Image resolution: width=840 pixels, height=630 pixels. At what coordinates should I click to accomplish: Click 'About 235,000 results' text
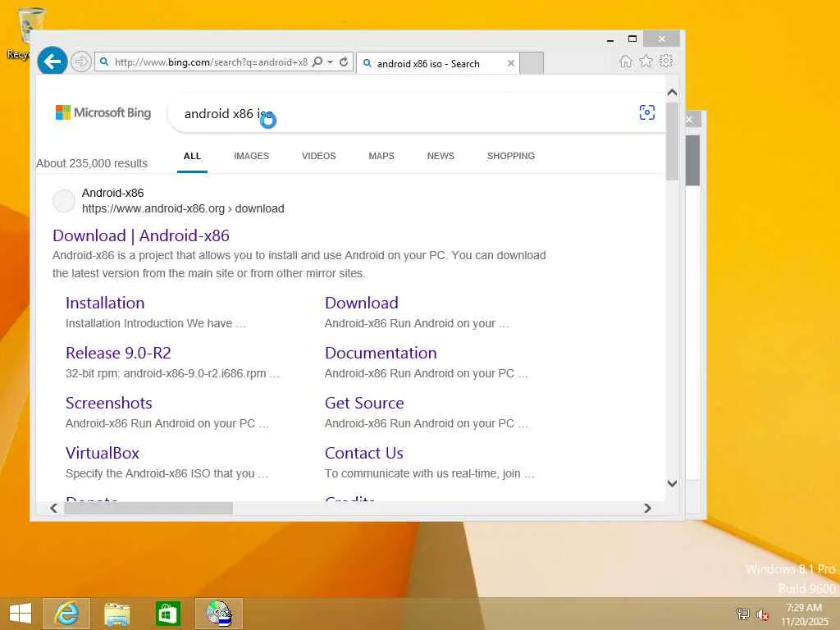[92, 163]
